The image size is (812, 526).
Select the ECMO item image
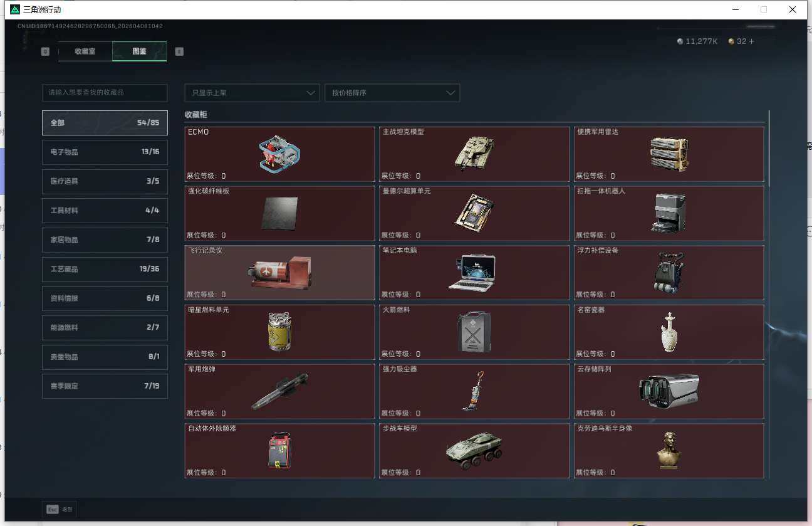(279, 154)
